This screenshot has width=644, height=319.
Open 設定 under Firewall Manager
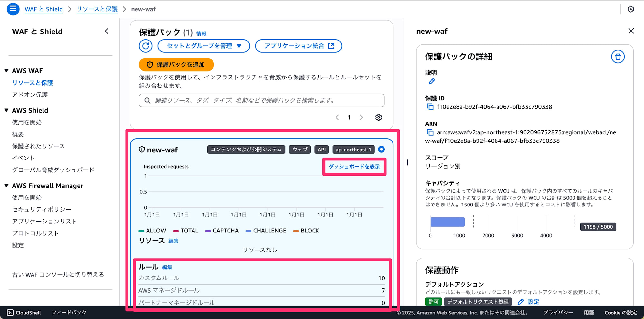click(x=18, y=245)
